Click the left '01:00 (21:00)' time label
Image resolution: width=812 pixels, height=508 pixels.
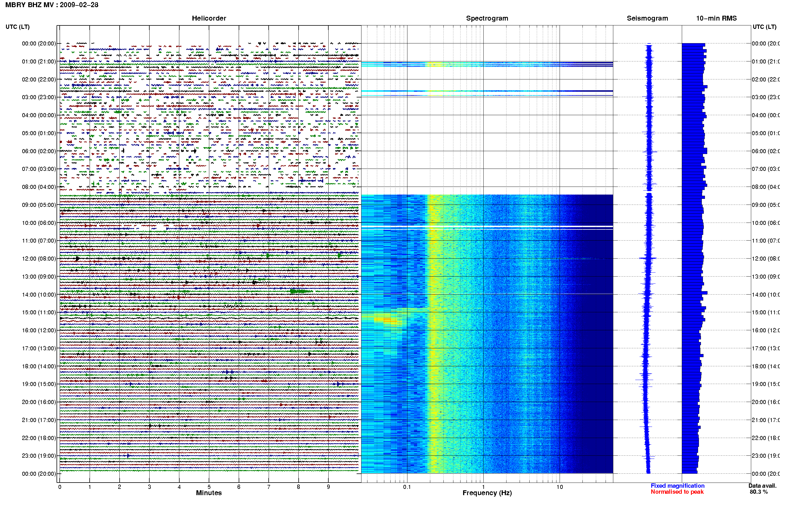pos(39,61)
